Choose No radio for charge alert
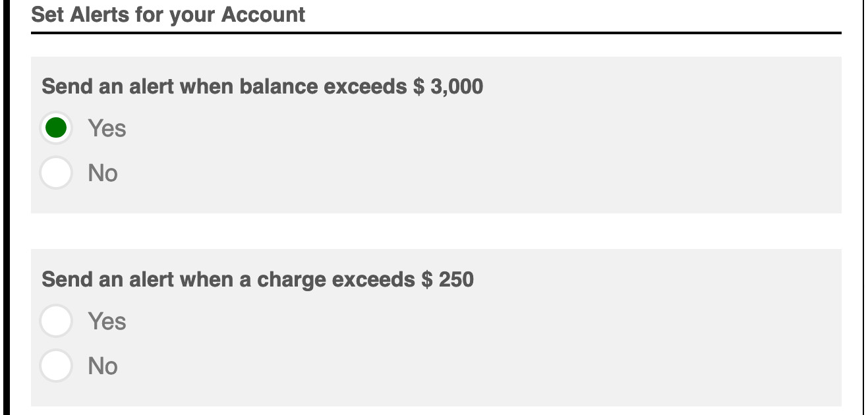 [x=56, y=366]
